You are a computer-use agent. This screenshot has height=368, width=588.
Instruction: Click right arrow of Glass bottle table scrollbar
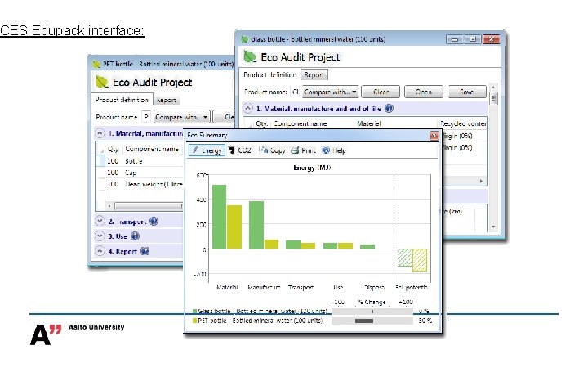pyautogui.click(x=482, y=181)
